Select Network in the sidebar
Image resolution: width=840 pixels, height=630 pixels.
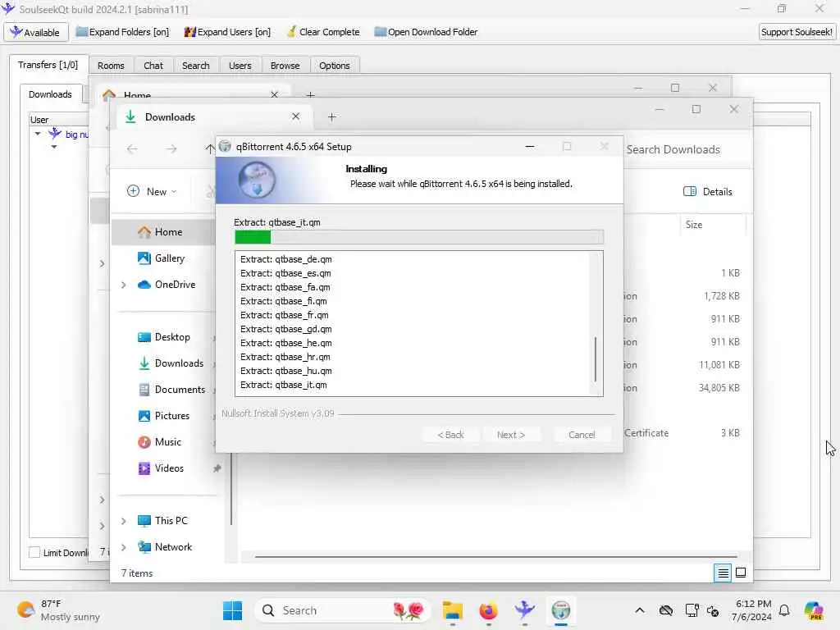pyautogui.click(x=172, y=547)
